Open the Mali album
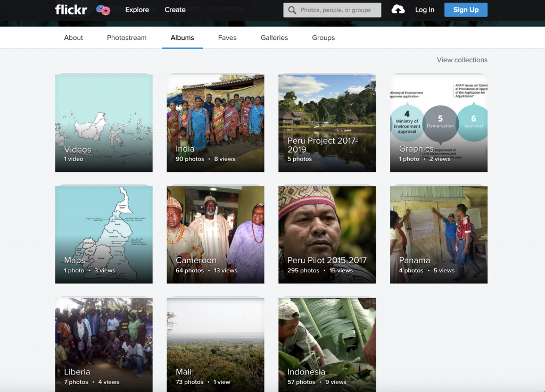Viewport: 545px width, 392px height. coord(215,345)
